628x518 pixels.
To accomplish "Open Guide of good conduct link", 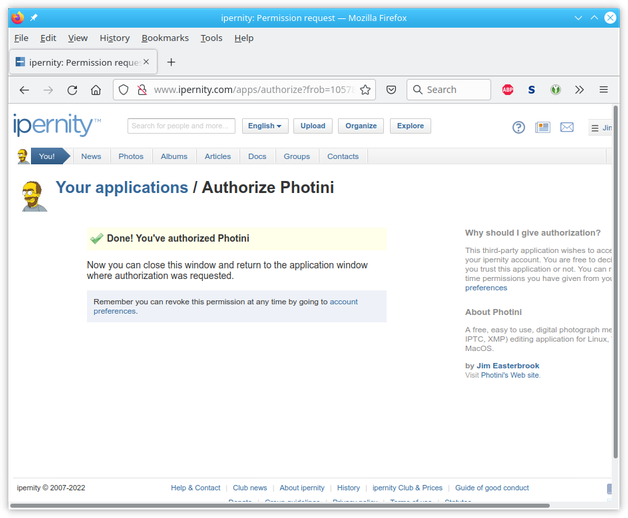I will tap(492, 488).
